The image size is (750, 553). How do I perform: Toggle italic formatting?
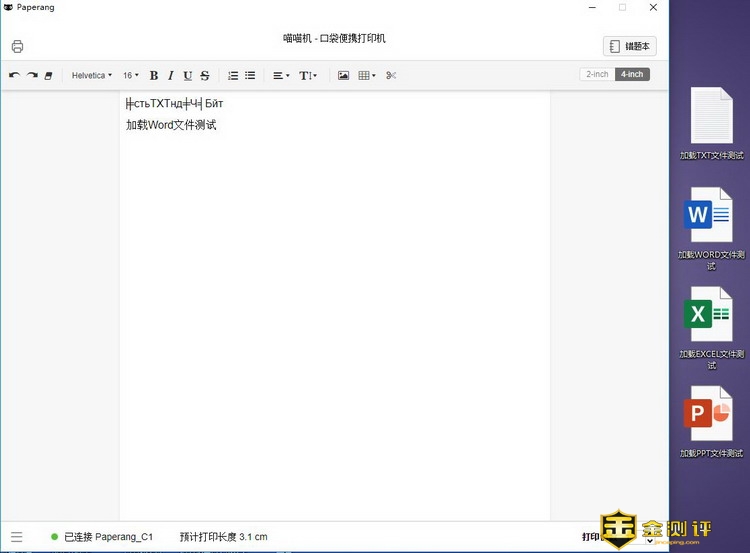(x=171, y=75)
